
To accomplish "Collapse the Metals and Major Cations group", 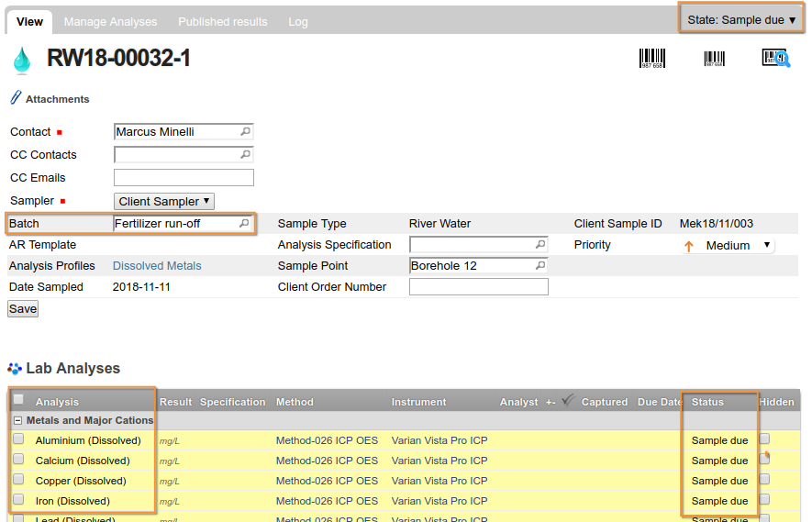I will click(17, 420).
